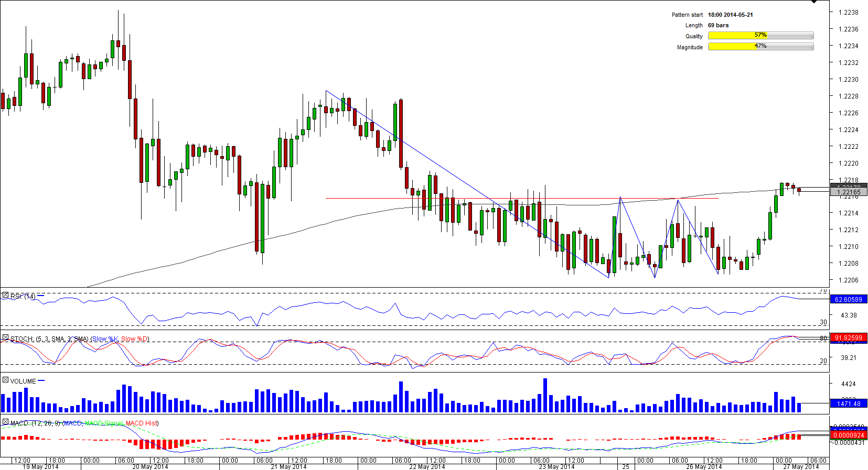Click the stochastic value label 91.82599
The width and height of the screenshot is (868, 470).
[x=848, y=338]
